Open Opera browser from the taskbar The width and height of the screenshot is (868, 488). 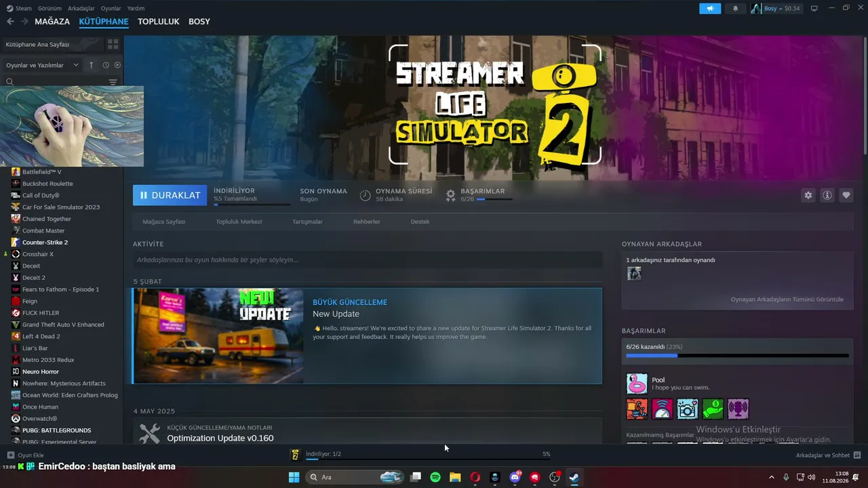tap(475, 477)
